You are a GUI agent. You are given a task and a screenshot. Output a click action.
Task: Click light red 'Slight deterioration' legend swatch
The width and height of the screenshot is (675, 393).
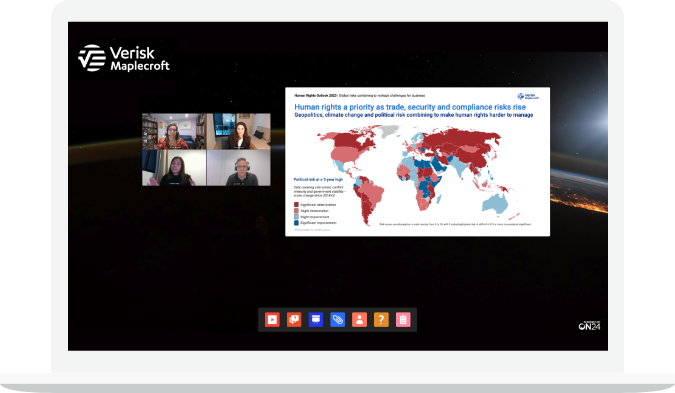[296, 211]
